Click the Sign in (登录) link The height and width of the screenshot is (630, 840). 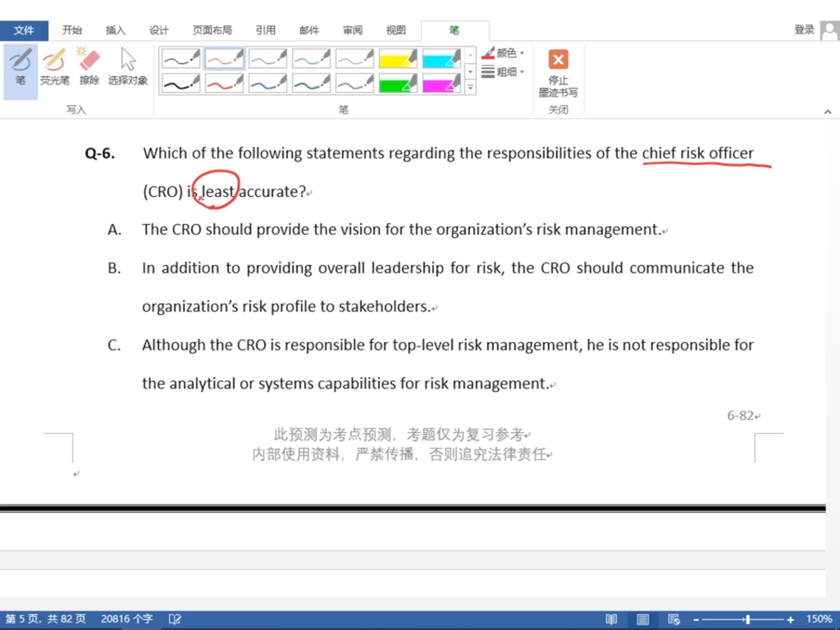tap(804, 30)
